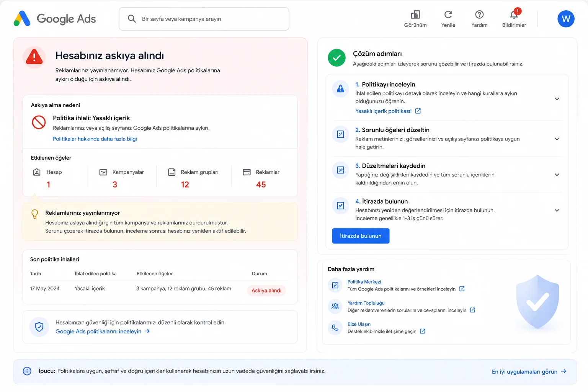Screen dimensions: 588x392
Task: Click the red suspended warning triangle icon
Action: pos(34,57)
